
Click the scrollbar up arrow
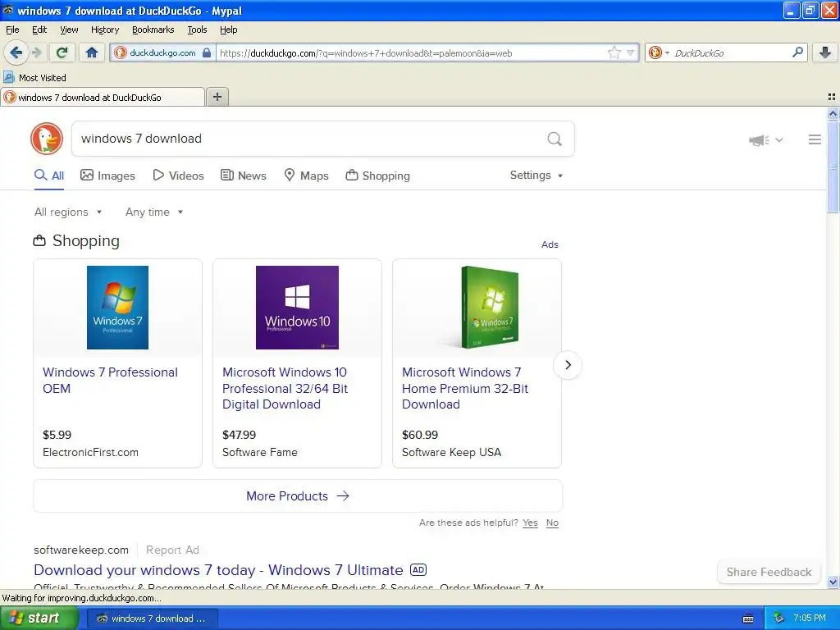pos(833,113)
